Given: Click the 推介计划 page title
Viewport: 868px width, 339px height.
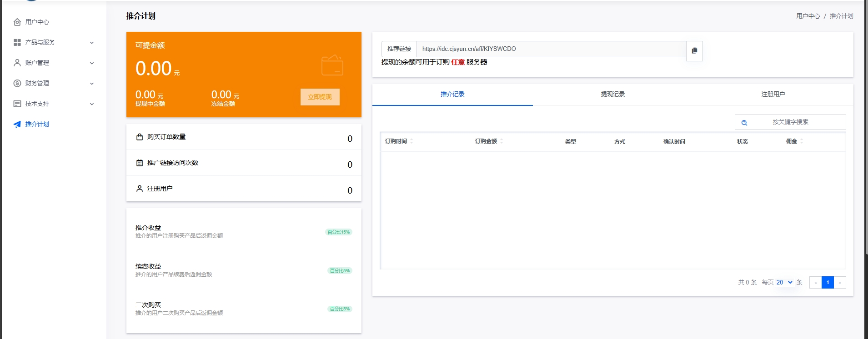Looking at the screenshot, I should tap(141, 16).
